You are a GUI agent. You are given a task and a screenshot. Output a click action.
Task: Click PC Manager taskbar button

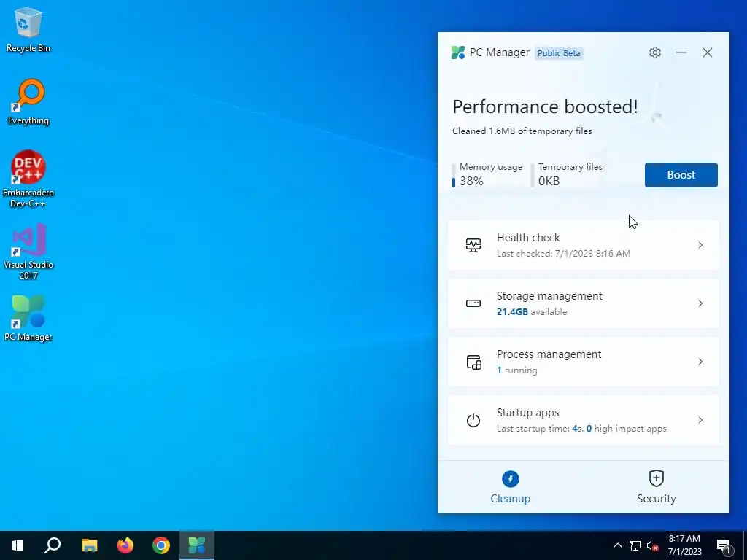pos(197,545)
